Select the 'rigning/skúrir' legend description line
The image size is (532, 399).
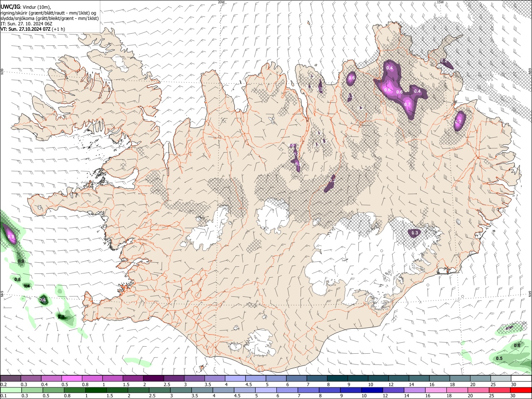point(48,12)
